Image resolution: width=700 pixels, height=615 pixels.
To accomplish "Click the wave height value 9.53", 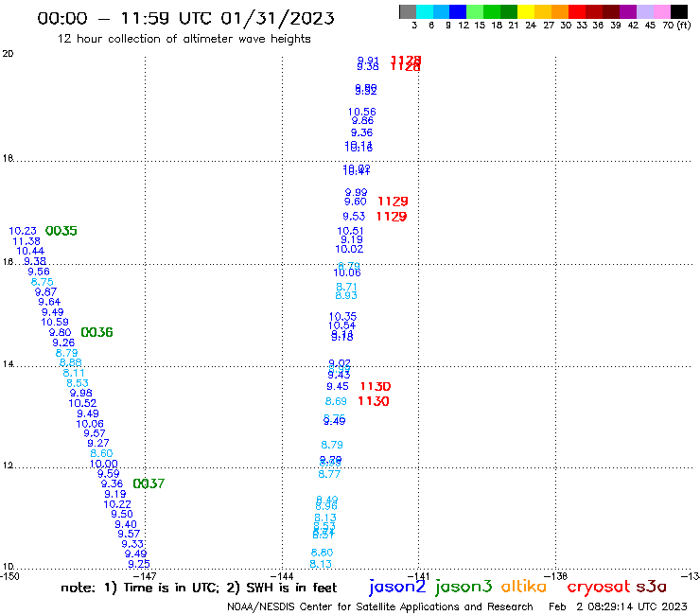I will [x=354, y=217].
